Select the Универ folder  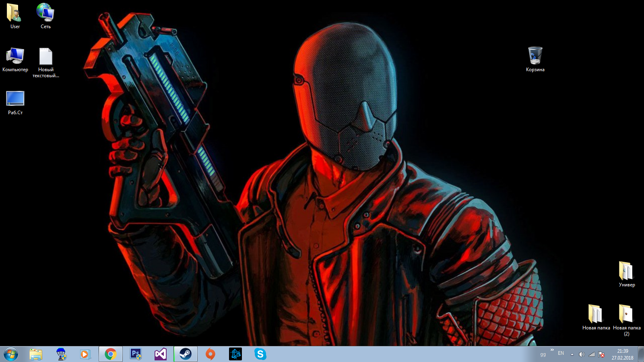(627, 274)
